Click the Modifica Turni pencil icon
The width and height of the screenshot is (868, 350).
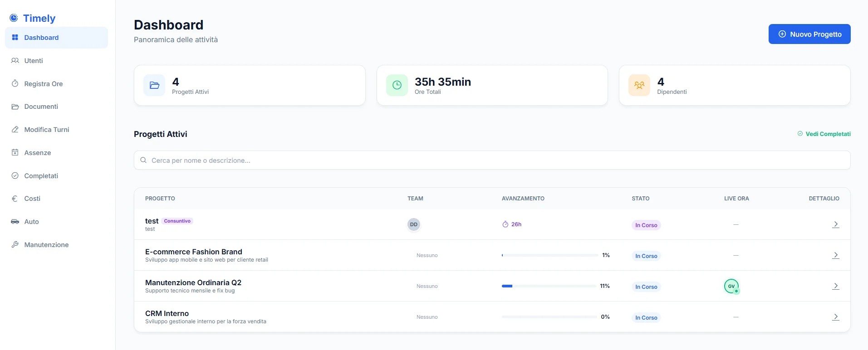pos(15,130)
